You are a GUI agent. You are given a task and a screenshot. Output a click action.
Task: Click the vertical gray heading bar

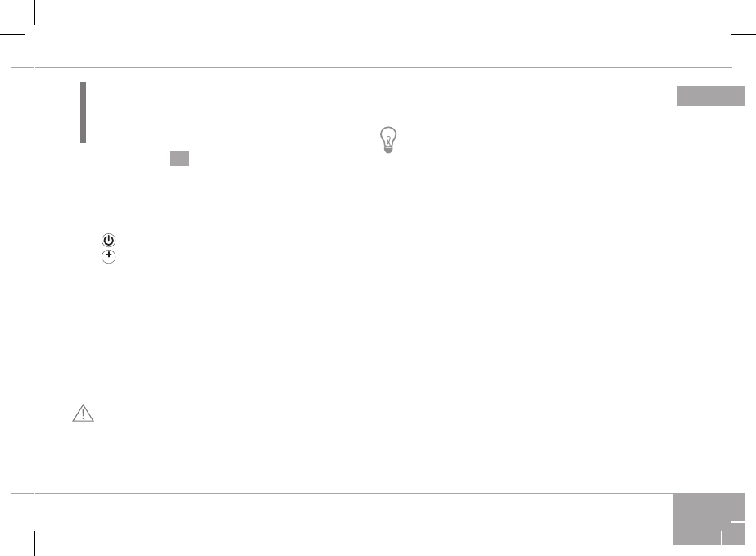[83, 112]
